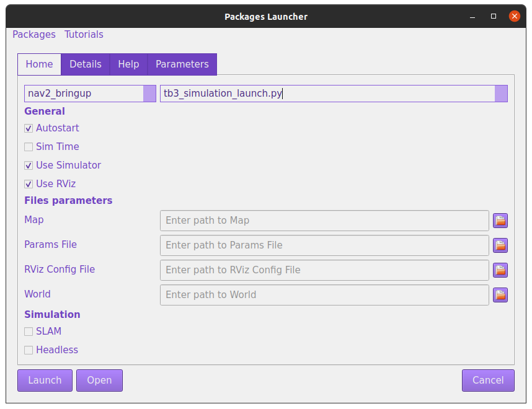Click the Cancel button
This screenshot has width=532, height=409.
tap(488, 380)
